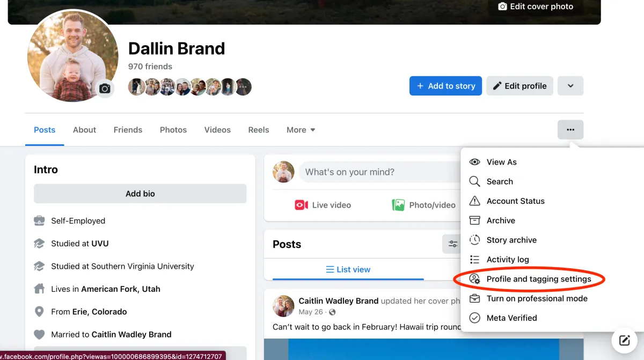Open the Caitlin Wadley Brand post author link

pyautogui.click(x=339, y=301)
